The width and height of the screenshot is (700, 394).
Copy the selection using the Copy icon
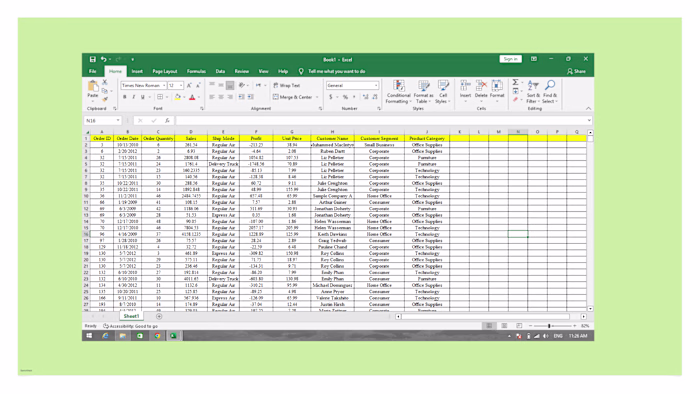pos(104,91)
